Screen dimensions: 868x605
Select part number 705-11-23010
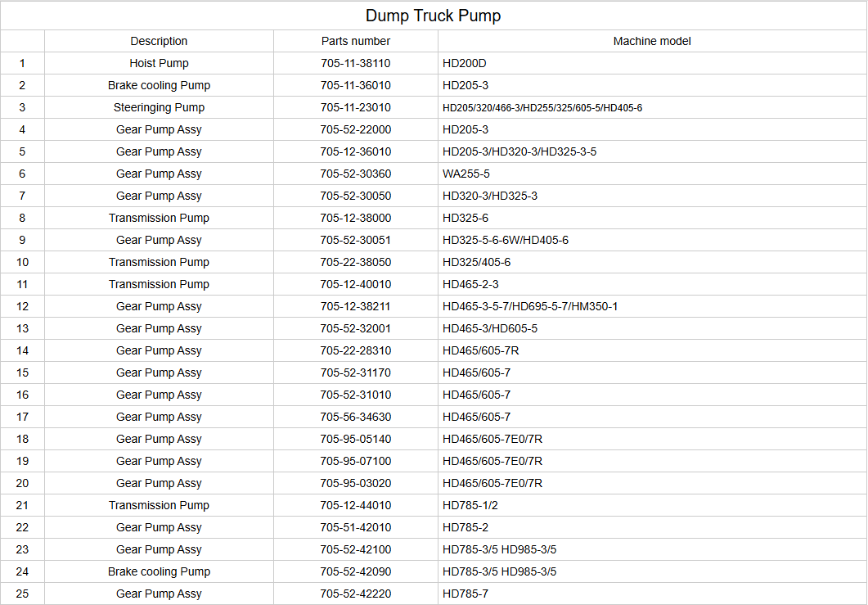[355, 107]
